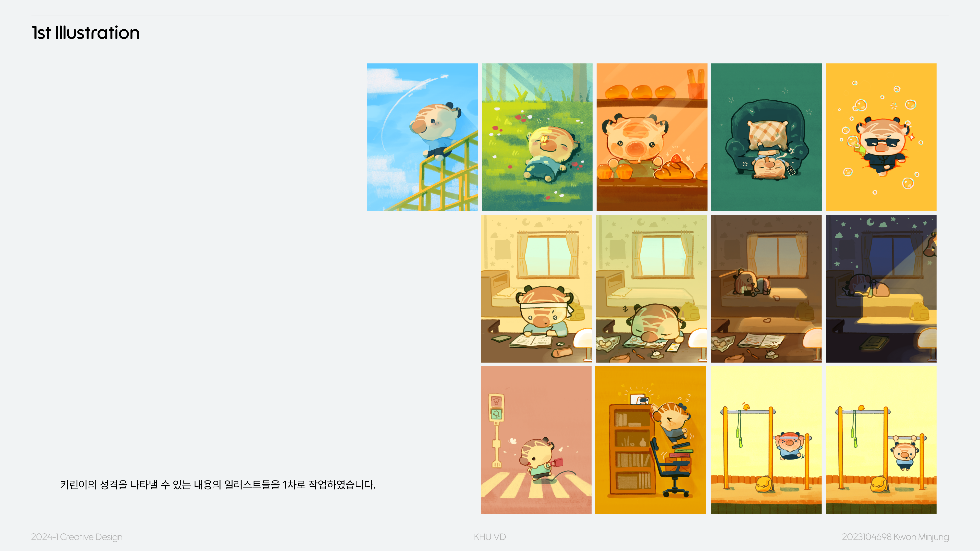Open the dark night bedroom illustration
Image resolution: width=980 pixels, height=551 pixels.
(881, 289)
